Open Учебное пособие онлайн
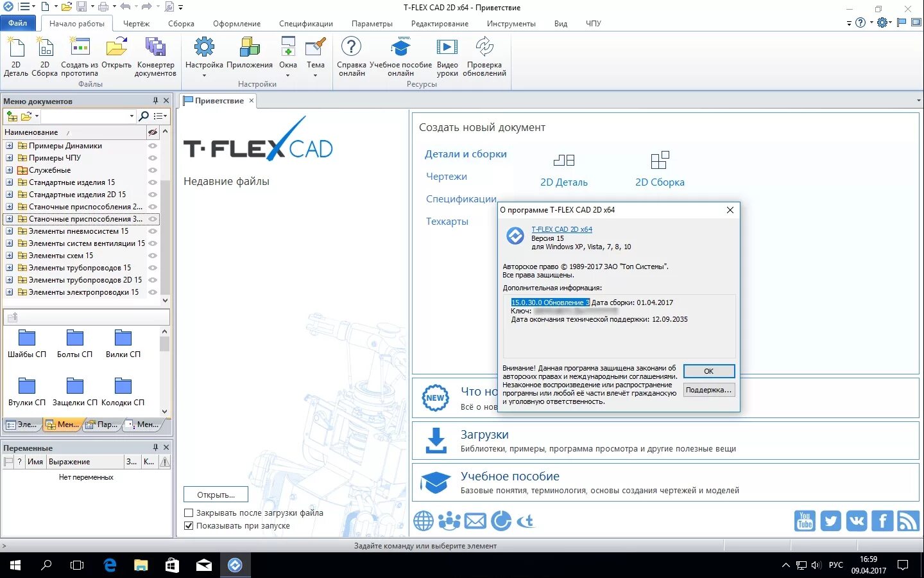Screen dimensions: 924x578 click(400, 57)
